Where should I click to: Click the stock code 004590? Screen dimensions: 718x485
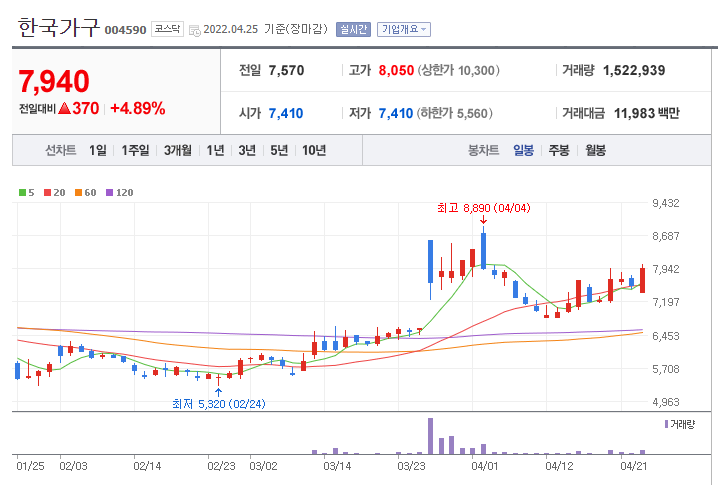[x=125, y=30]
